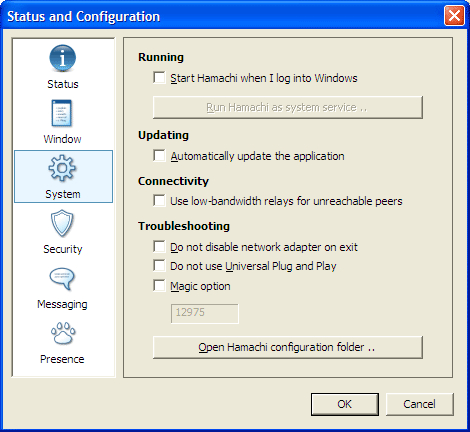Switch to the Security label in sidebar

pyautogui.click(x=63, y=249)
